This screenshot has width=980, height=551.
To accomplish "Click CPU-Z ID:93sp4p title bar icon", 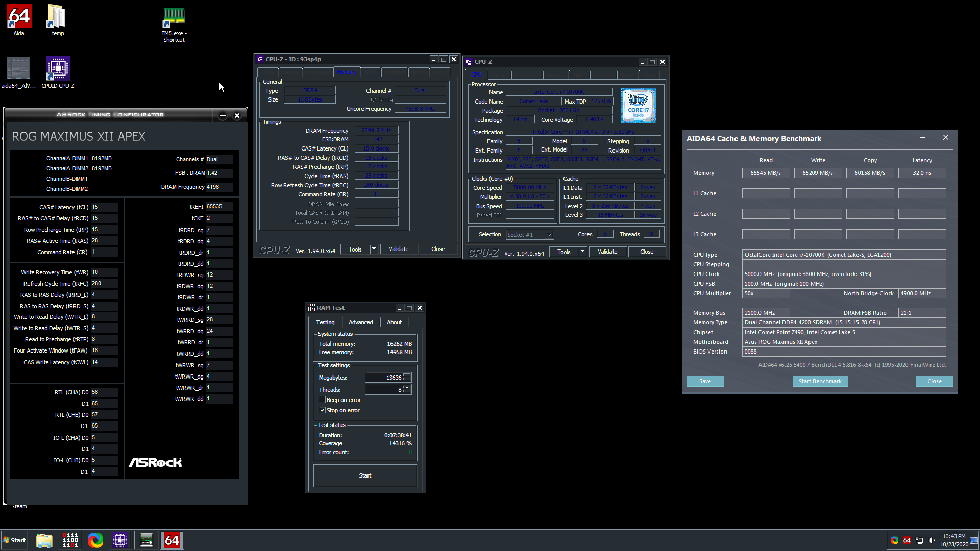I will [260, 59].
